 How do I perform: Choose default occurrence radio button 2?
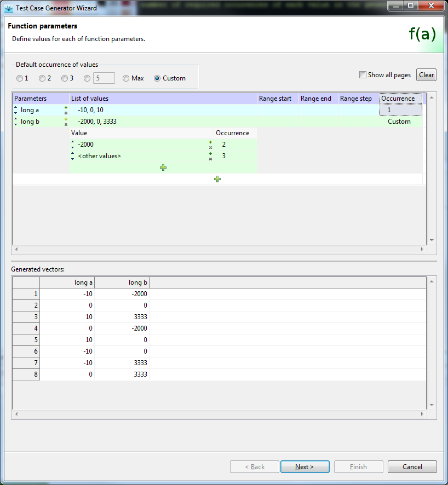click(42, 78)
